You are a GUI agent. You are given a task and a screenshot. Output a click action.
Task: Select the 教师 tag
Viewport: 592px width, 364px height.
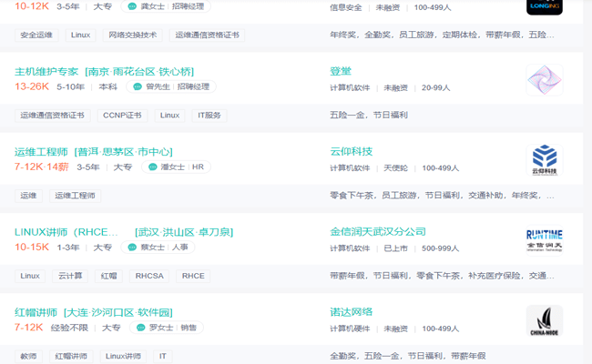pos(28,357)
